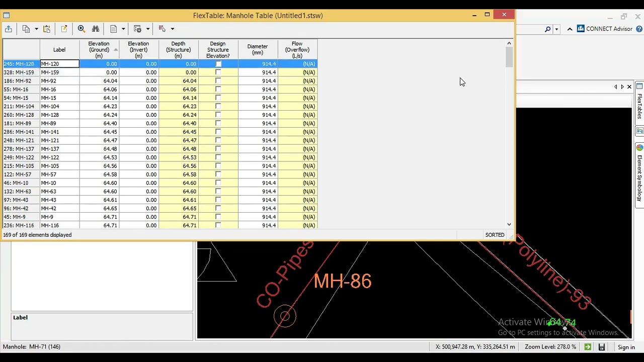Open the Copy dropdown arrow
Image resolution: width=644 pixels, height=362 pixels.
(x=36, y=29)
